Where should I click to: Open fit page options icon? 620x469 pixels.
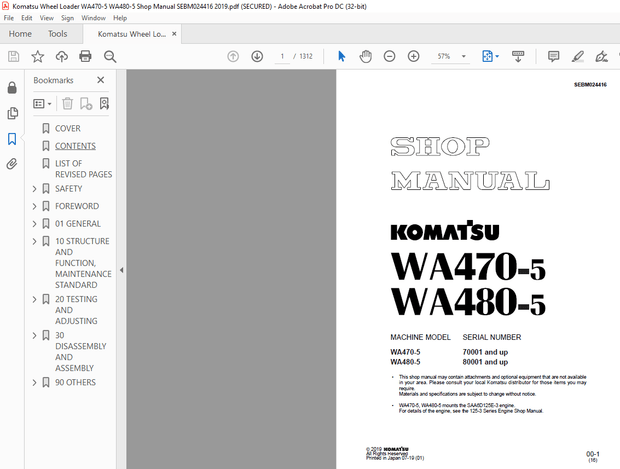(x=490, y=57)
